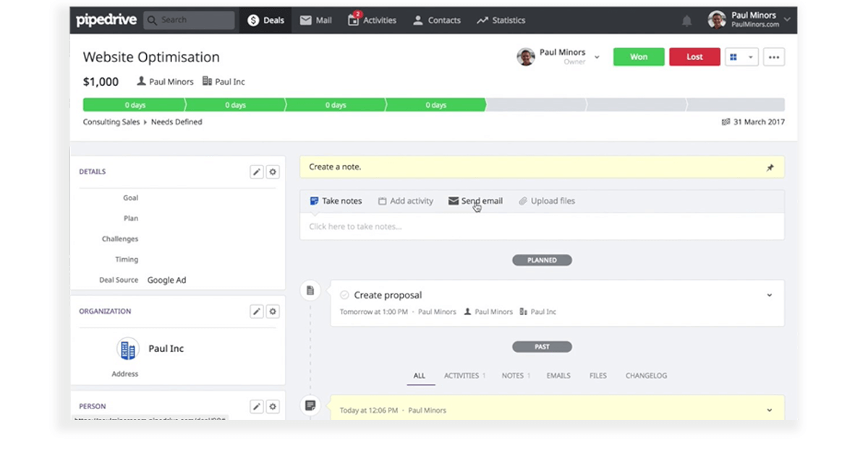Pin the note using the pin icon
Image resolution: width=868 pixels, height=454 pixels.
click(771, 166)
